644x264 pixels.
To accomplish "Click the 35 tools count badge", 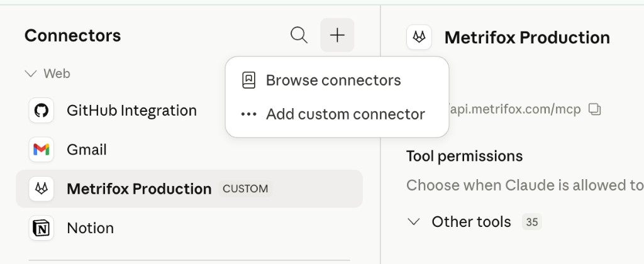I will pos(532,222).
